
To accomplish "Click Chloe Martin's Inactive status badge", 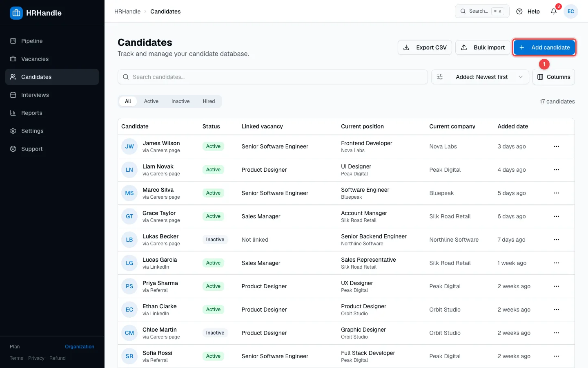I will coord(215,333).
